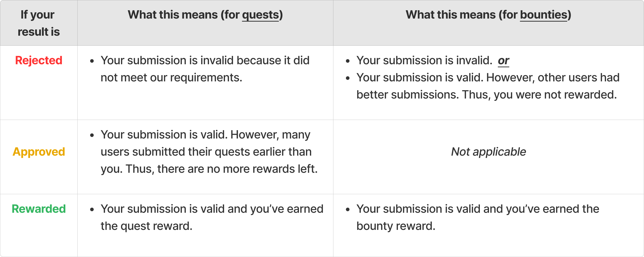Click 'the quest reward.' text in Rewarded row
Screen dimensions: 644x257
[146, 226]
